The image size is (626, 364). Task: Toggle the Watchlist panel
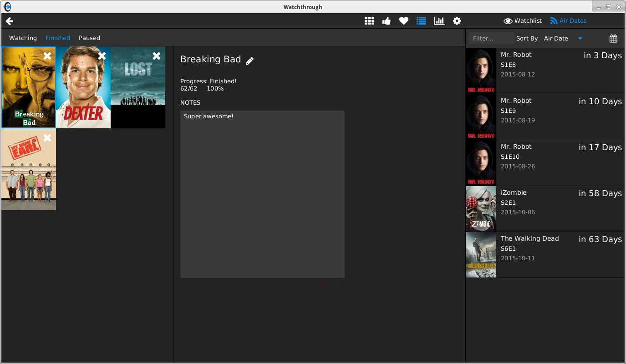523,21
